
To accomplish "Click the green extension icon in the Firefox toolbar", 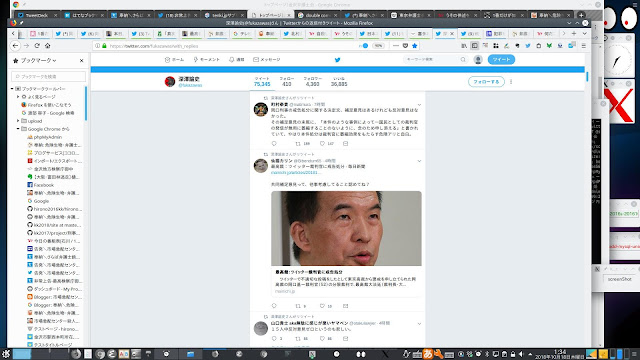I will pos(549,46).
